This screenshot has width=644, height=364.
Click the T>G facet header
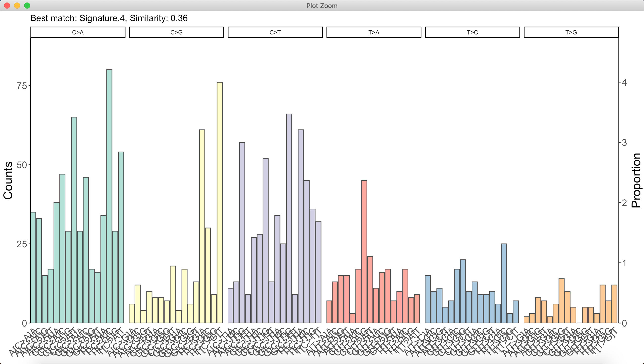571,32
